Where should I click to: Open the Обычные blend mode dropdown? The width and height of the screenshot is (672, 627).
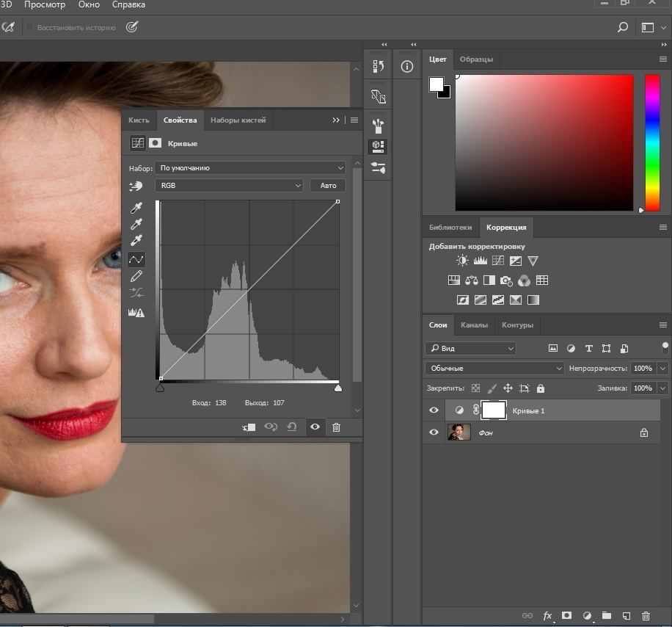(494, 368)
